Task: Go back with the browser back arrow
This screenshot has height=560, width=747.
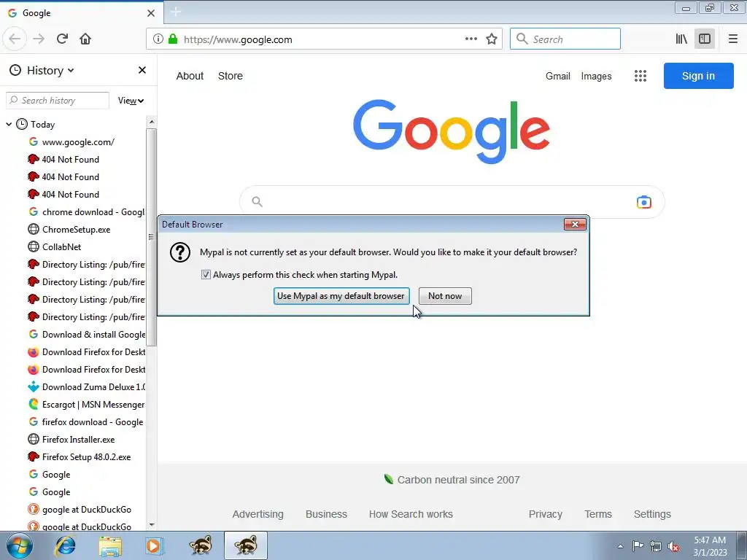Action: pos(15,39)
